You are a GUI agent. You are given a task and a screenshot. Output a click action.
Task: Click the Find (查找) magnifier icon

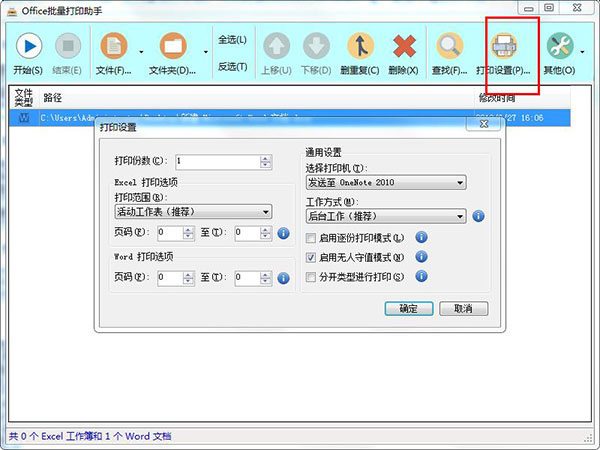pyautogui.click(x=450, y=46)
